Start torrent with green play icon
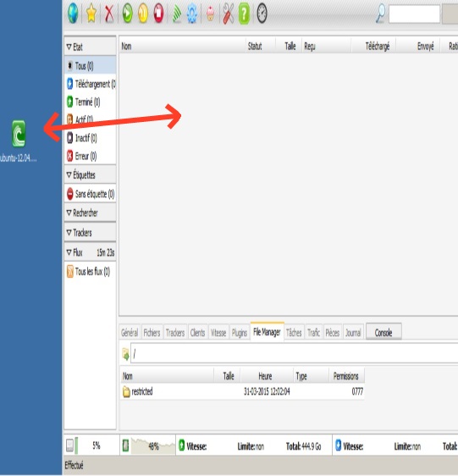This screenshot has width=458, height=476. click(x=128, y=14)
